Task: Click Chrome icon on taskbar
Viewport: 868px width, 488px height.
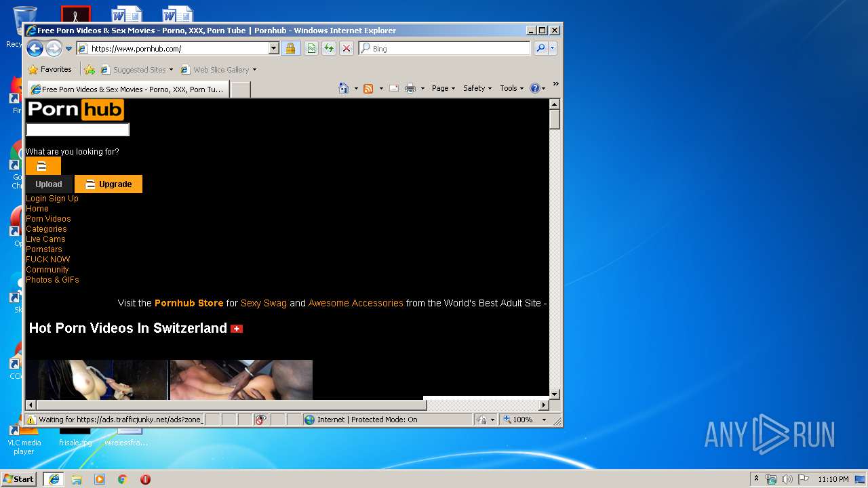Action: pos(122,479)
